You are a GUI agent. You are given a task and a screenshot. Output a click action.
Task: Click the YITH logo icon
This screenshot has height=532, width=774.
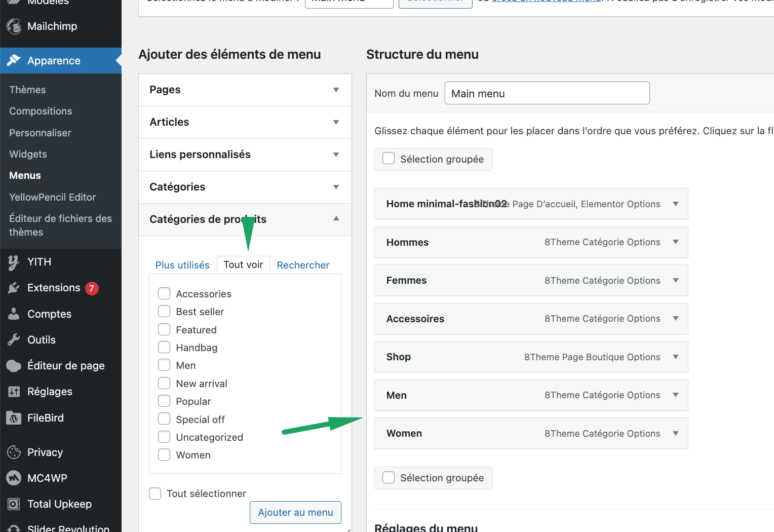[14, 262]
